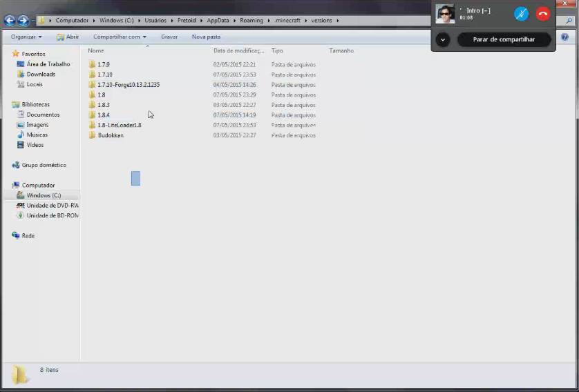This screenshot has width=579, height=392.
Task: Click Usuários in the address breadcrumb
Action: tap(155, 21)
